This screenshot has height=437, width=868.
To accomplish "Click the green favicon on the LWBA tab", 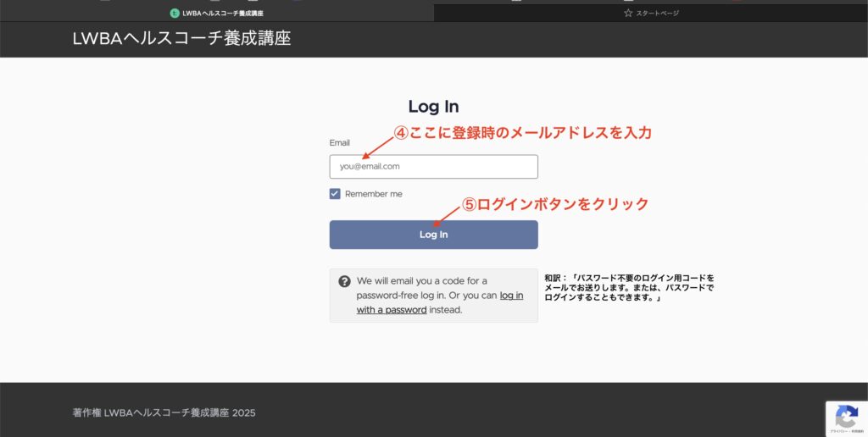I will click(x=175, y=14).
